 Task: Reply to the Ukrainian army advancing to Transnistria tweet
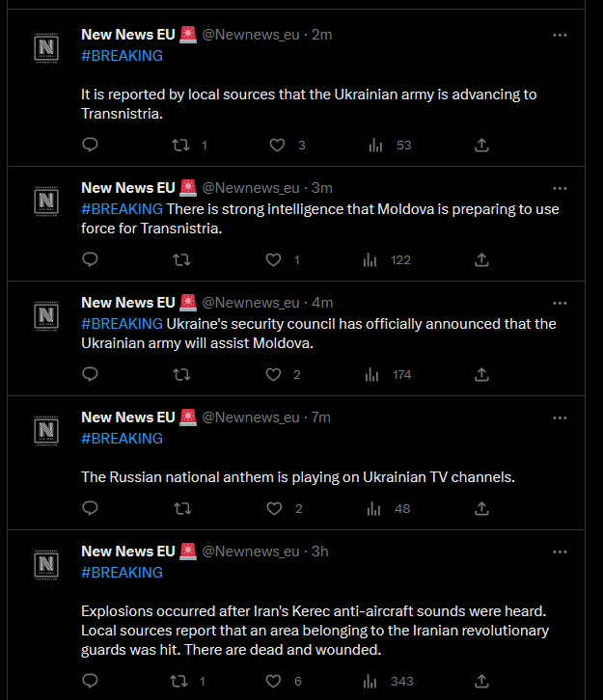click(x=91, y=145)
